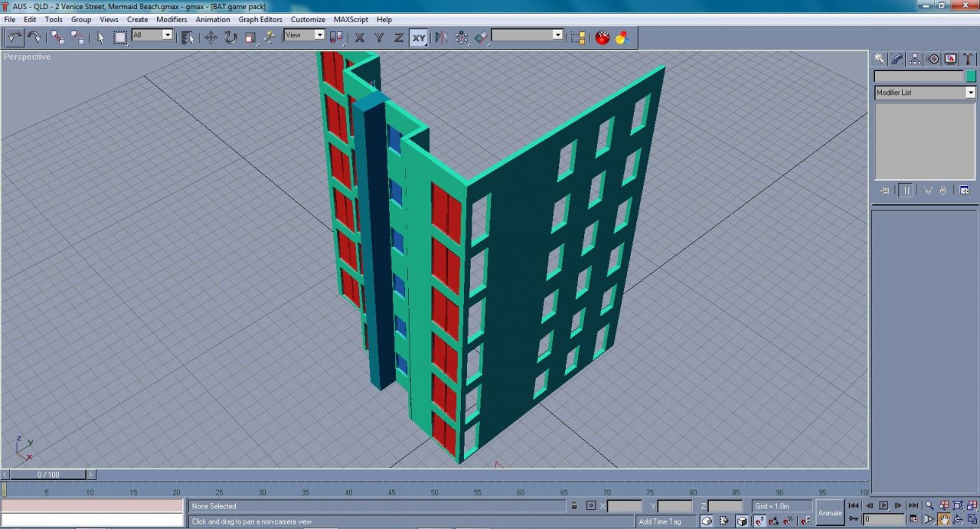Screen dimensions: 980x529
Task: Activate the Select Object arrow tool
Action: tap(100, 37)
